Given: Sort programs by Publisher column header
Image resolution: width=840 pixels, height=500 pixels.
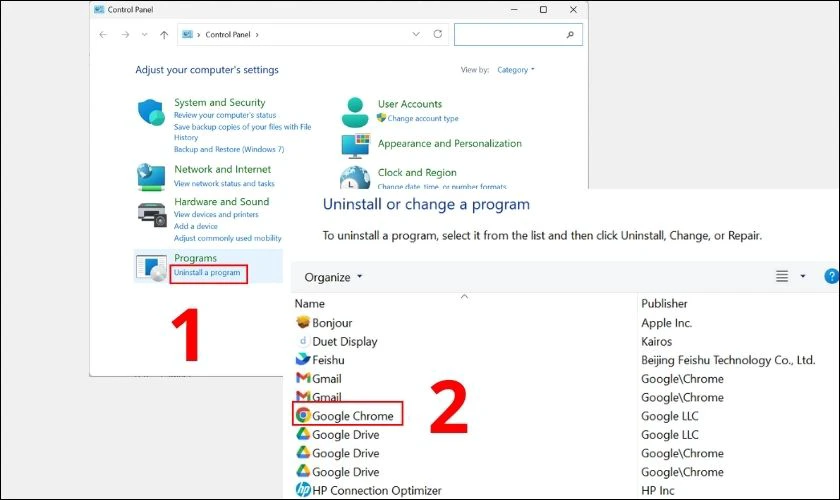Looking at the screenshot, I should click(664, 304).
